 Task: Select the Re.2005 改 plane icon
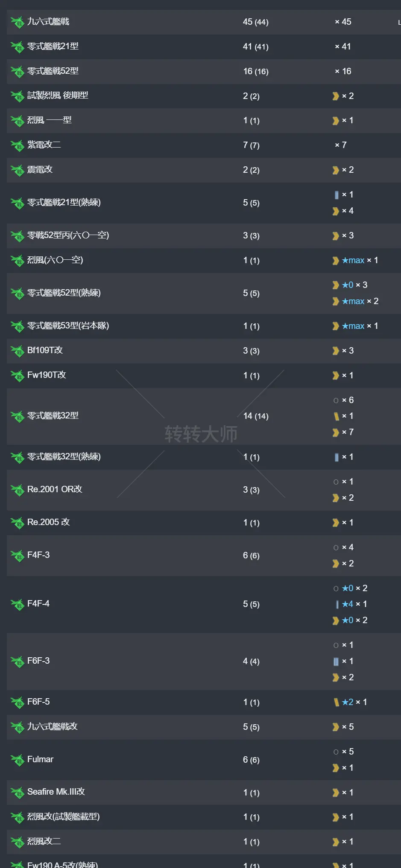pyautogui.click(x=18, y=523)
